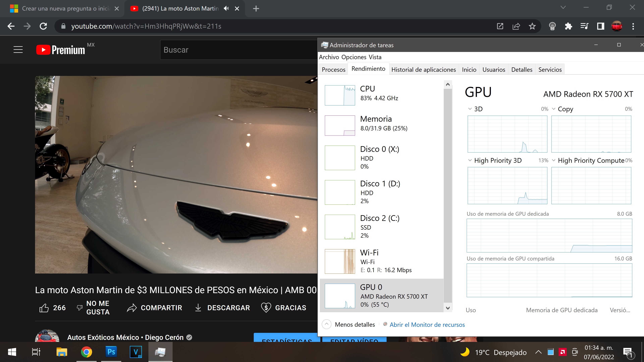This screenshot has height=362, width=644.
Task: Click the share page icon in address bar
Action: [516, 26]
